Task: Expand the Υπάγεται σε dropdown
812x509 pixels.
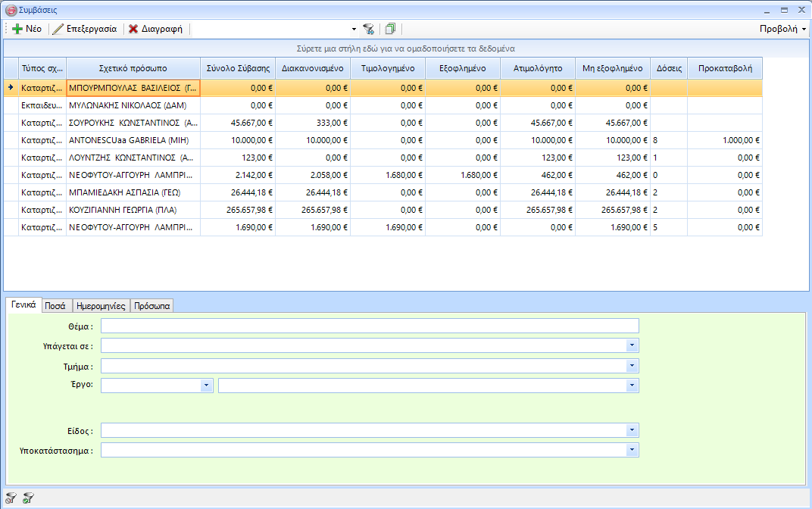Action: point(632,345)
